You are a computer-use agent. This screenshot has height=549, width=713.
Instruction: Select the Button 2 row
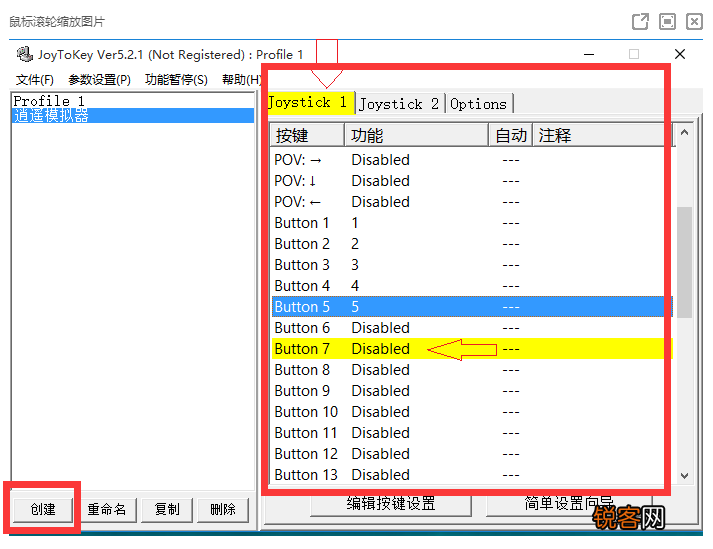[x=472, y=244]
